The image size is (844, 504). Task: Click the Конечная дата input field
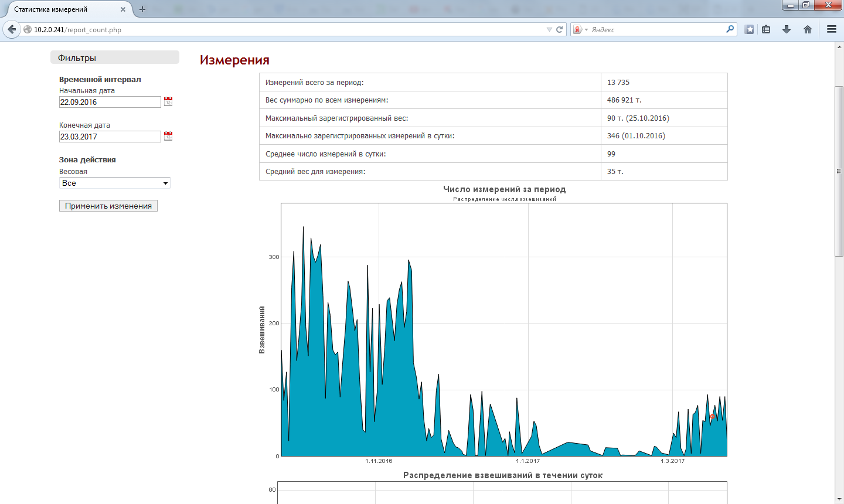click(110, 137)
